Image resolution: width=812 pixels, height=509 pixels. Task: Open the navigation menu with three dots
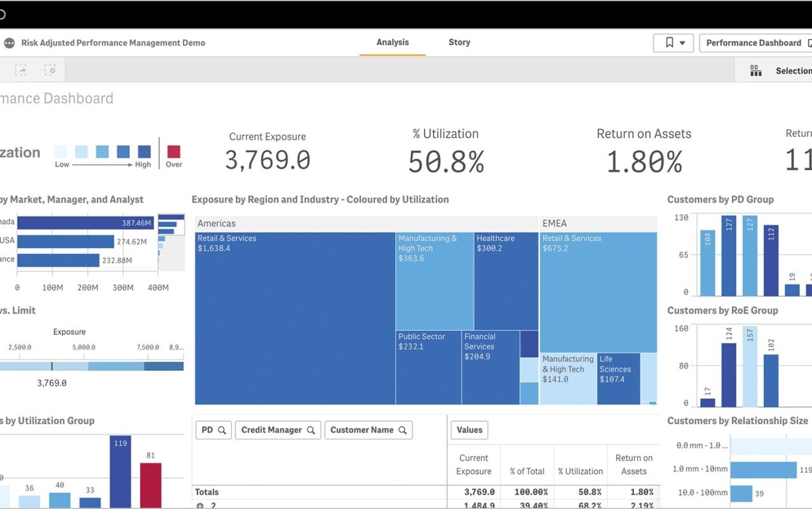(9, 43)
